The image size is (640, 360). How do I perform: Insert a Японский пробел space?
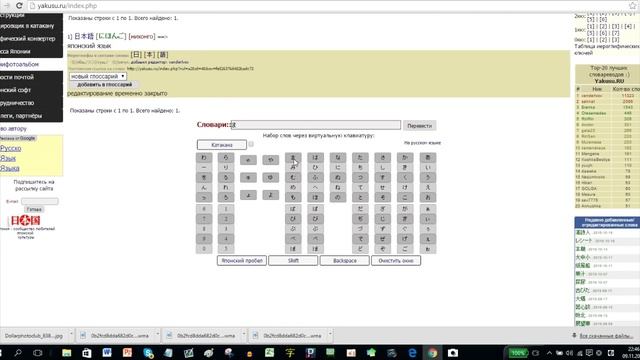pos(242,260)
